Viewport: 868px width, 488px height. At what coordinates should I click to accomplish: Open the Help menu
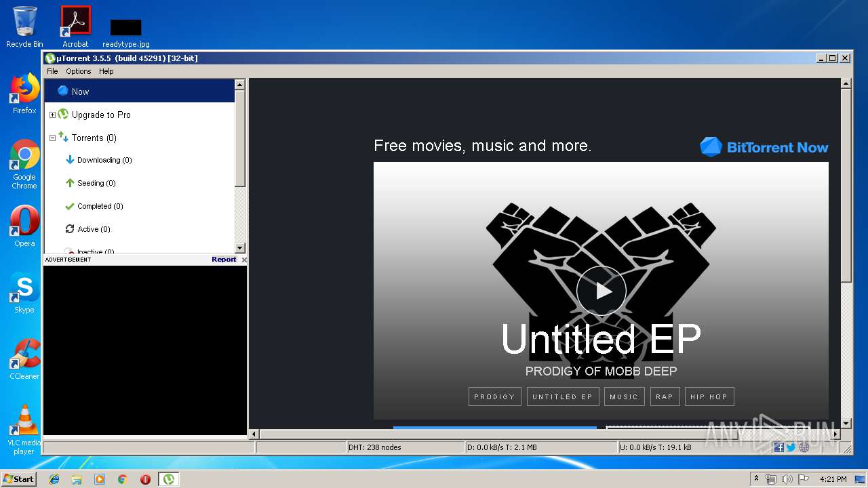point(106,71)
